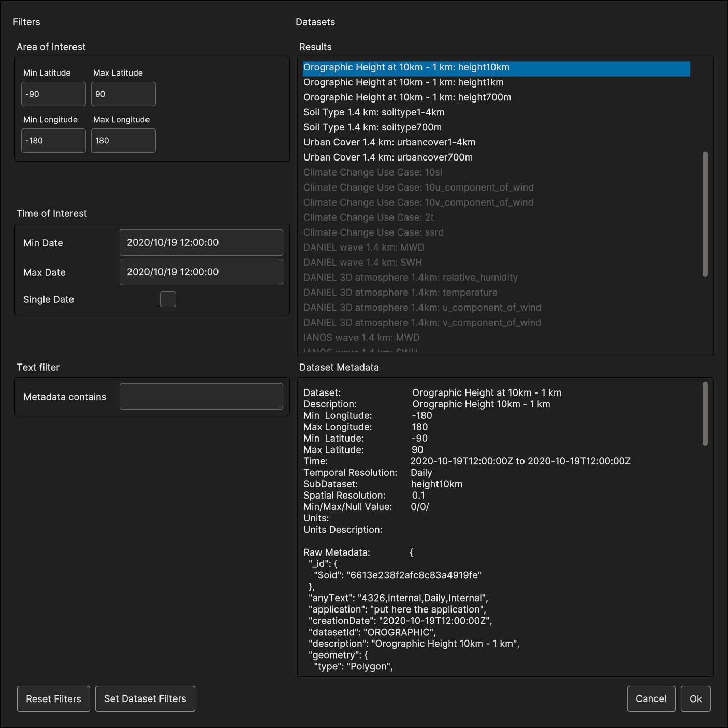Select DANIEL 3D atmosphere relative_humidity entry
The width and height of the screenshot is (728, 728).
point(496,278)
